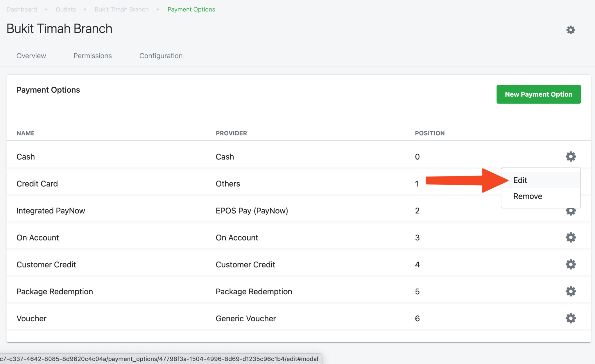The image size is (595, 364).
Task: Select Edit from the dropdown menu
Action: tap(520, 180)
